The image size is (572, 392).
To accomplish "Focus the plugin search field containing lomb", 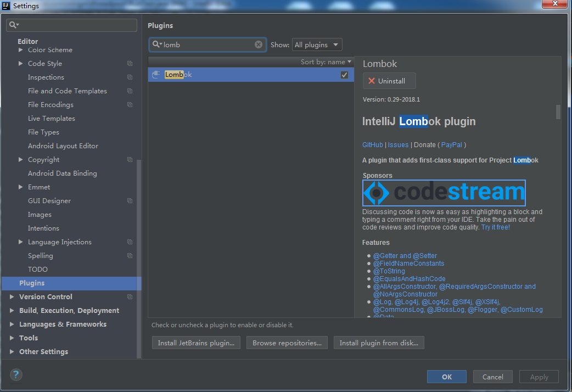I will (208, 44).
